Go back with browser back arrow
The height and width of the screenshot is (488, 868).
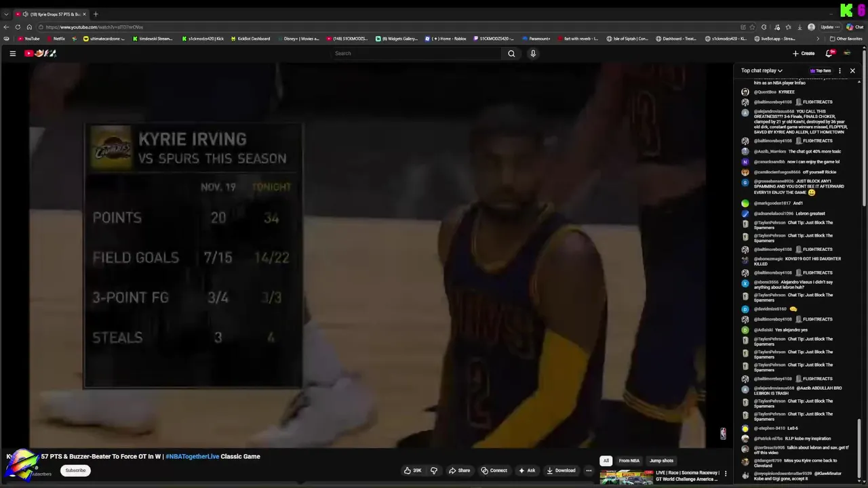coord(6,27)
